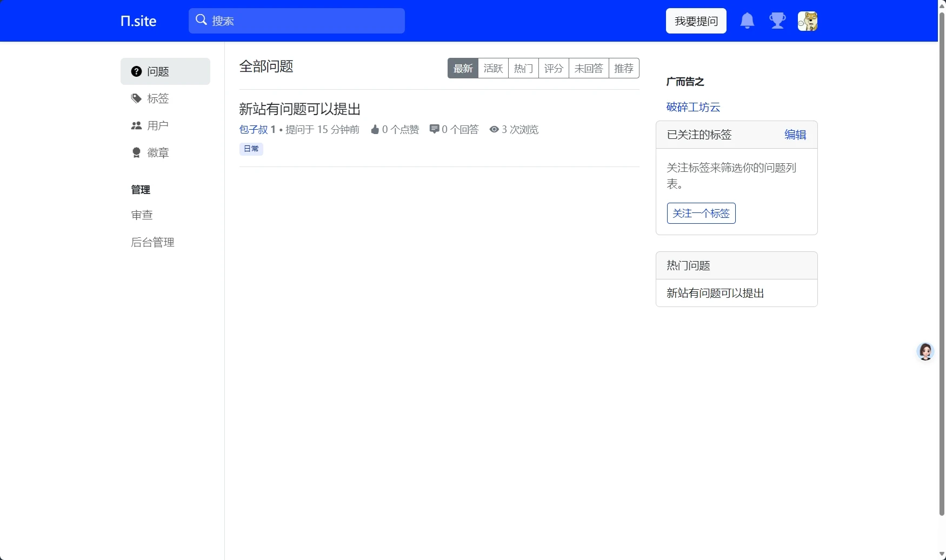Switch to the 热门 sort tab
The image size is (946, 560).
523,69
